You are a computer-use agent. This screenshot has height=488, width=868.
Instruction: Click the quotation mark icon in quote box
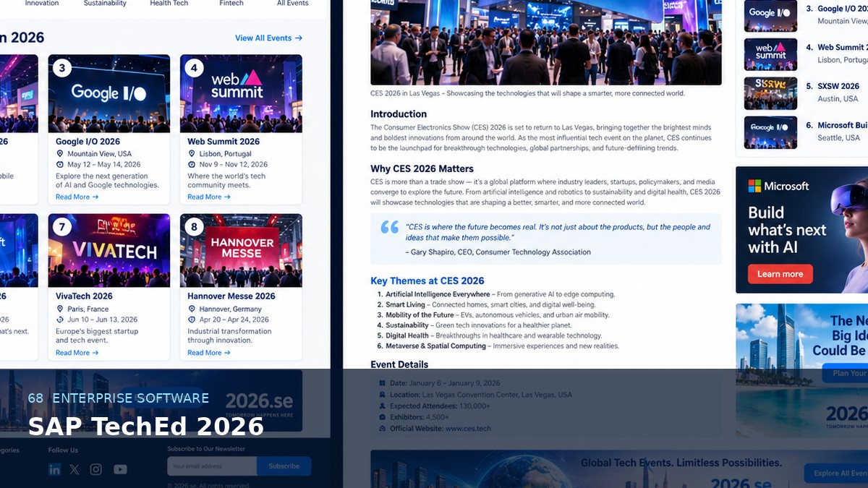click(389, 227)
